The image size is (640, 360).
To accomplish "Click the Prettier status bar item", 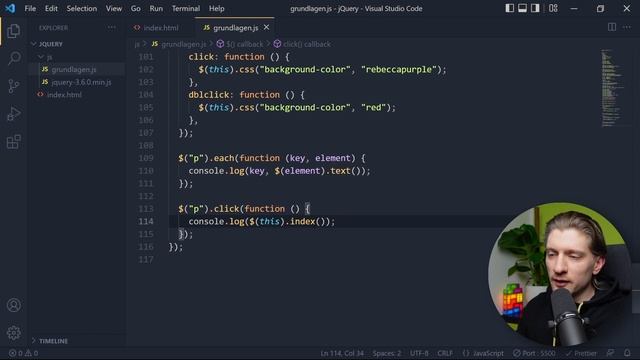I will [581, 353].
